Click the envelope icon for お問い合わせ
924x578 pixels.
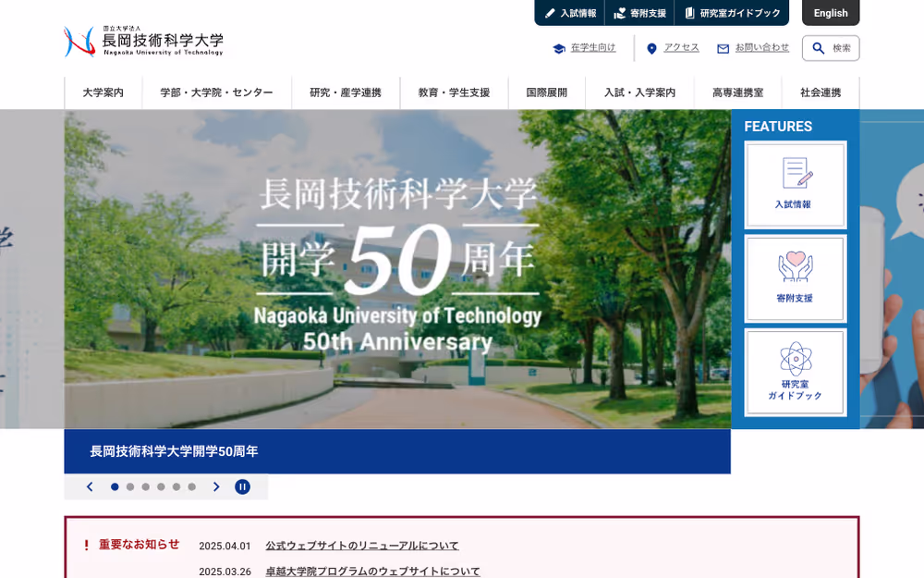[x=723, y=48]
